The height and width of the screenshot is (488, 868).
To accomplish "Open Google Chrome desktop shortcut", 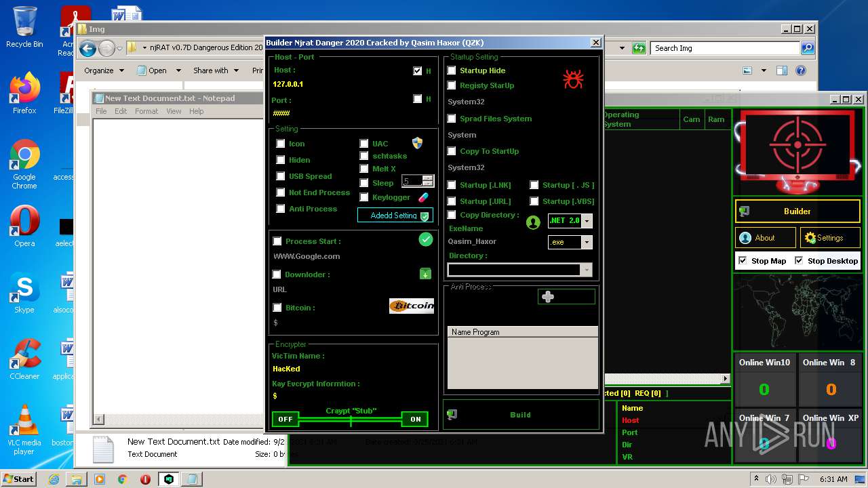I will 24,165.
